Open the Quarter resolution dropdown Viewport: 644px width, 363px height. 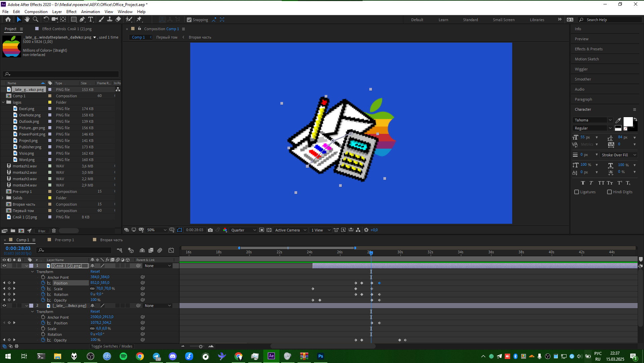[x=244, y=230]
